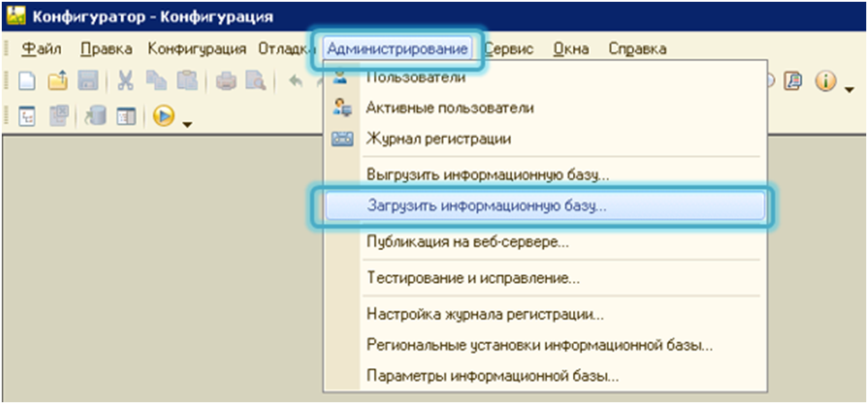
Task: Open the Окна menu
Action: (570, 49)
